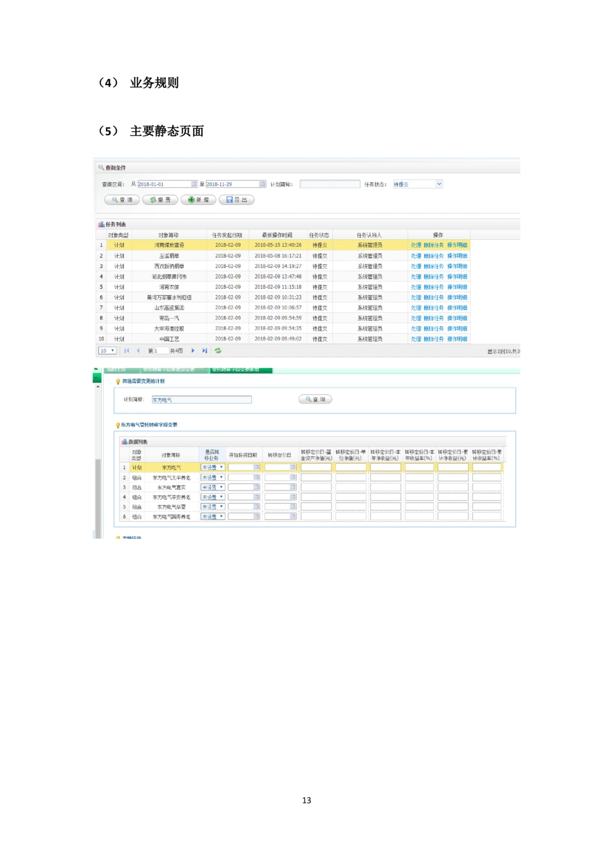Open the start date calendar picker
The height and width of the screenshot is (868, 613).
[194, 184]
